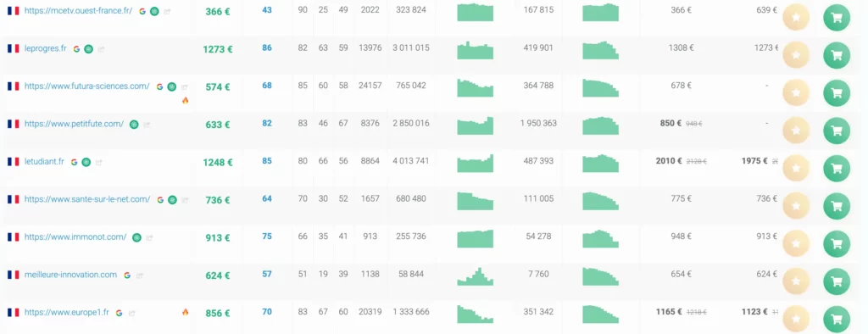Screen dimensions: 868x334
Task: Click the green price 574 €
Action: click(x=218, y=87)
